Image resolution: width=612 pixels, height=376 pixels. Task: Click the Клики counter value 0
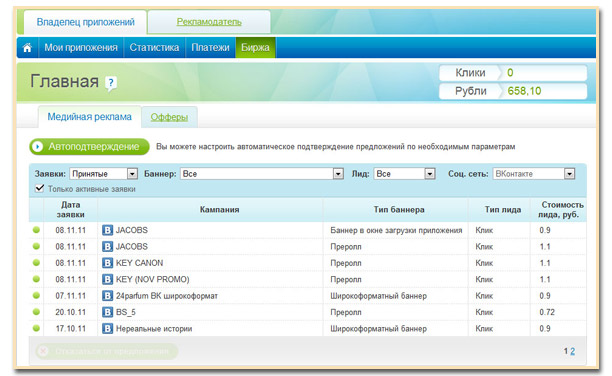[510, 73]
